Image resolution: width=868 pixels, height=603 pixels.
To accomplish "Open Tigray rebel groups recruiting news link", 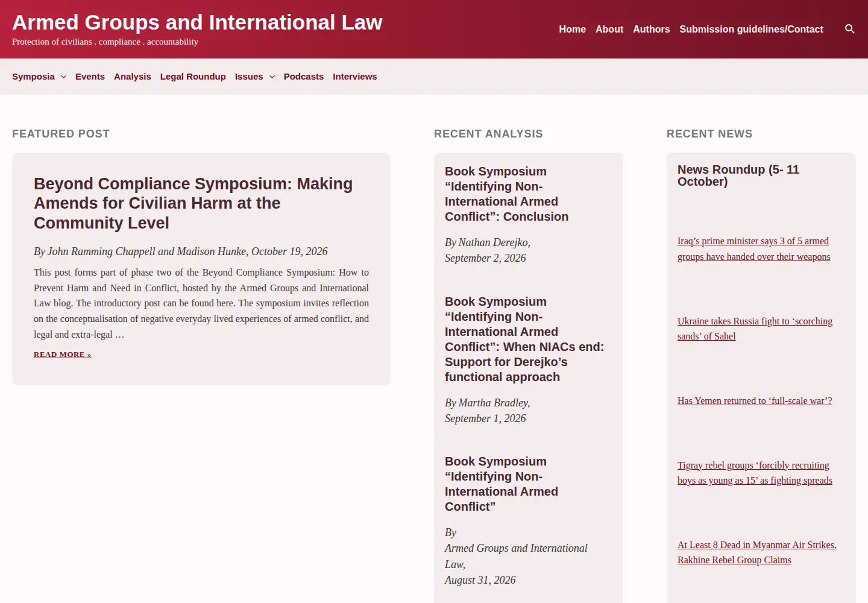I will click(755, 473).
